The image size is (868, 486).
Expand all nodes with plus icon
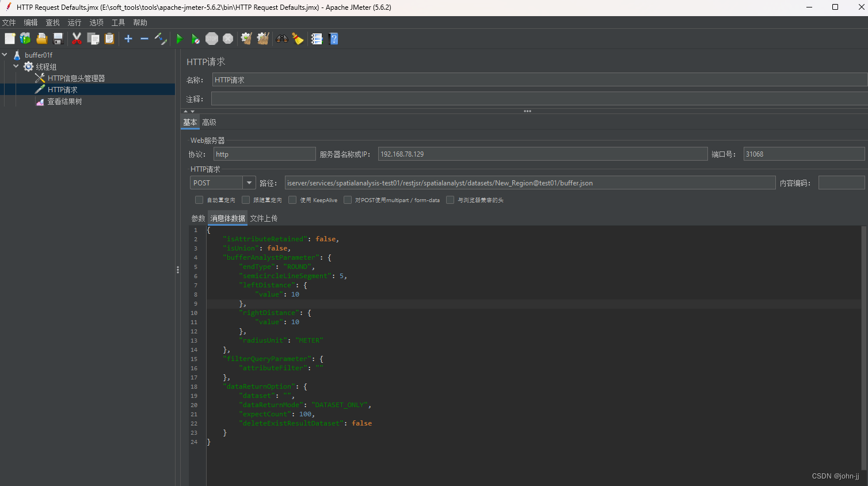point(128,39)
